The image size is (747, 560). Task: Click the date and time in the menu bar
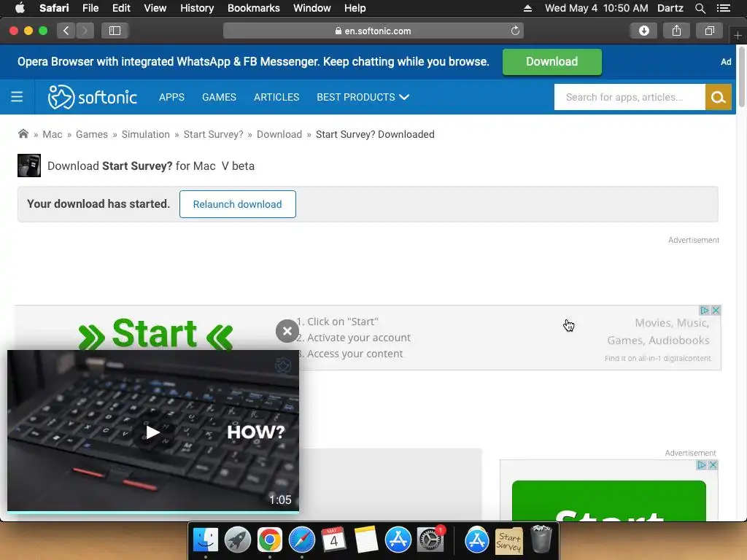point(596,8)
